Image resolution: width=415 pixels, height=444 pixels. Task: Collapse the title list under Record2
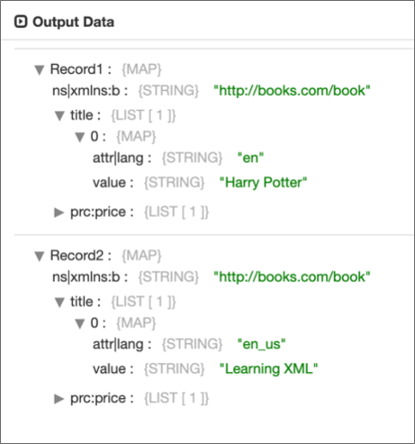60,302
